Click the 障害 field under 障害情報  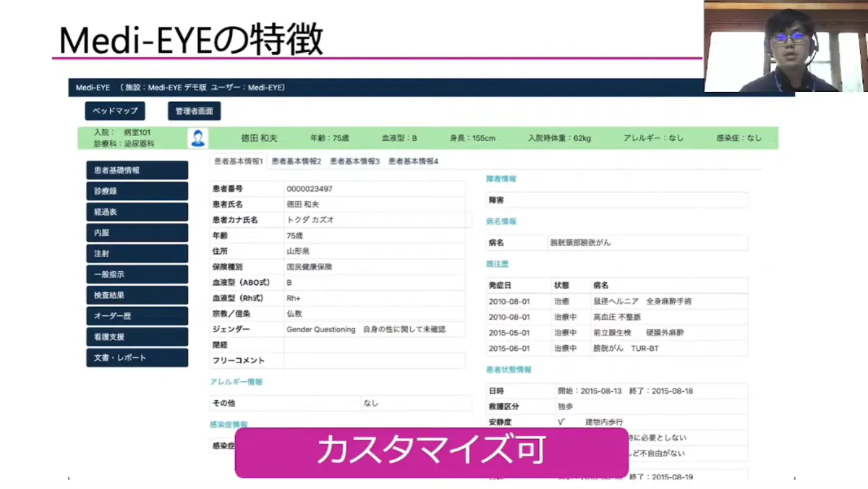616,200
